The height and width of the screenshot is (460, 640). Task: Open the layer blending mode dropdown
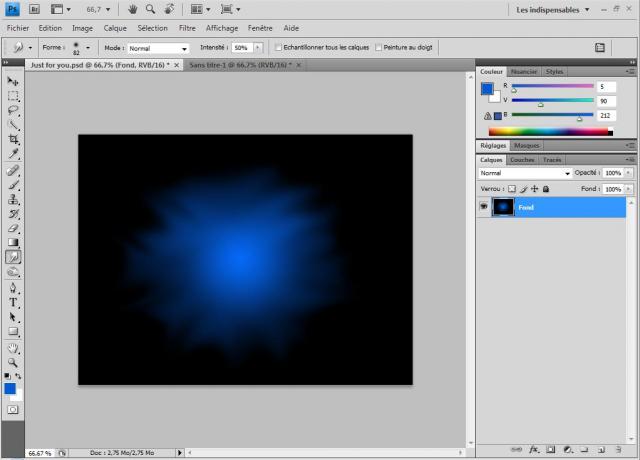pyautogui.click(x=524, y=173)
